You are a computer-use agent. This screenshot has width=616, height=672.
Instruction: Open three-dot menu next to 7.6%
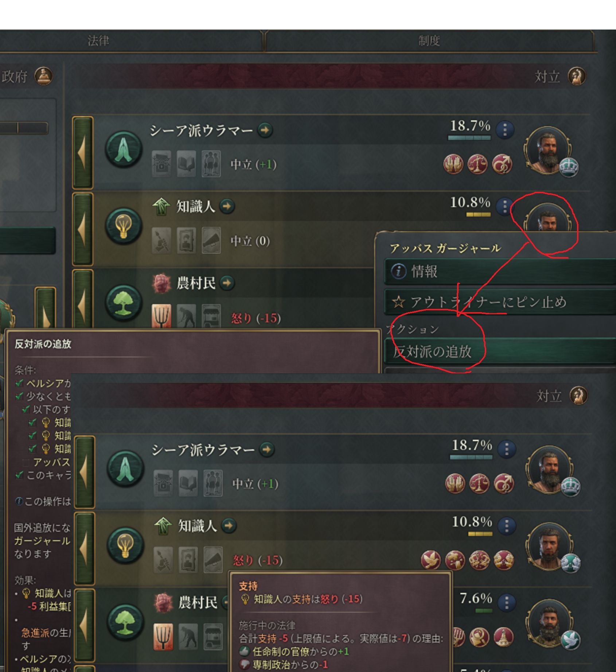click(506, 602)
